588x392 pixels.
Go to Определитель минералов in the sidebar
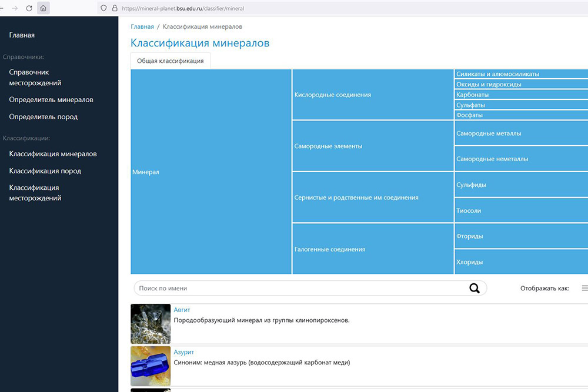(x=51, y=100)
